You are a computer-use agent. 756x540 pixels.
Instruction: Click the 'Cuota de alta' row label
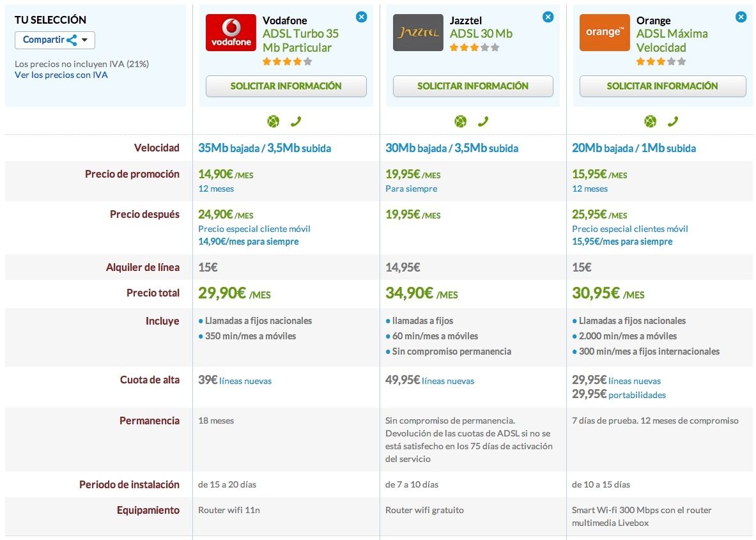click(150, 380)
